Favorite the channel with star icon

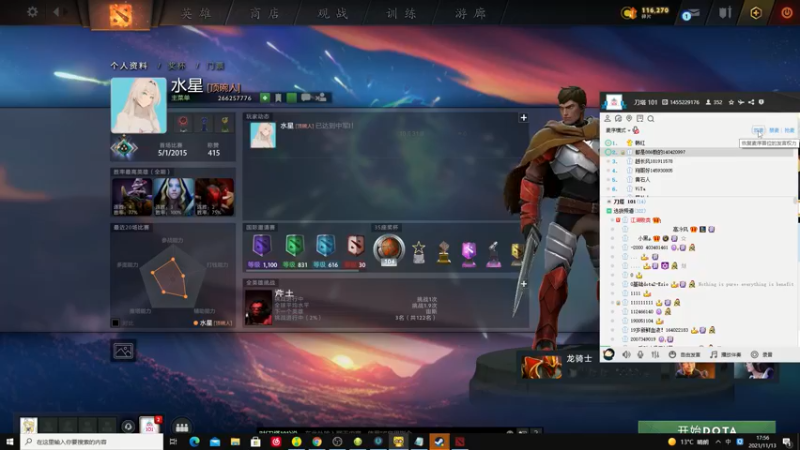(x=731, y=102)
